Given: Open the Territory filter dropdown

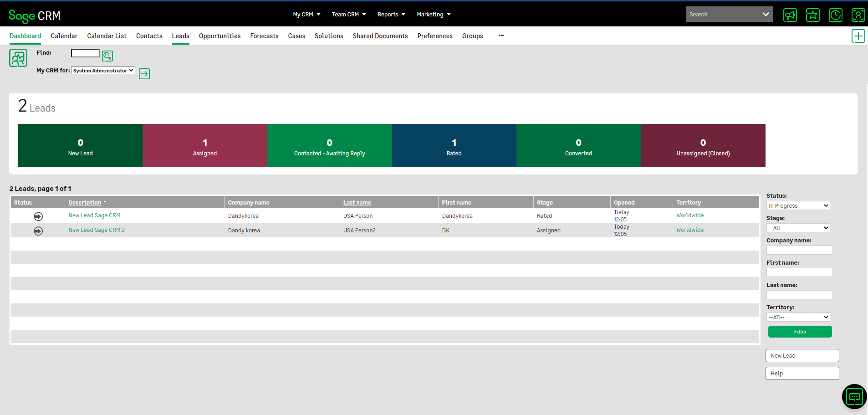Looking at the screenshot, I should pyautogui.click(x=798, y=317).
